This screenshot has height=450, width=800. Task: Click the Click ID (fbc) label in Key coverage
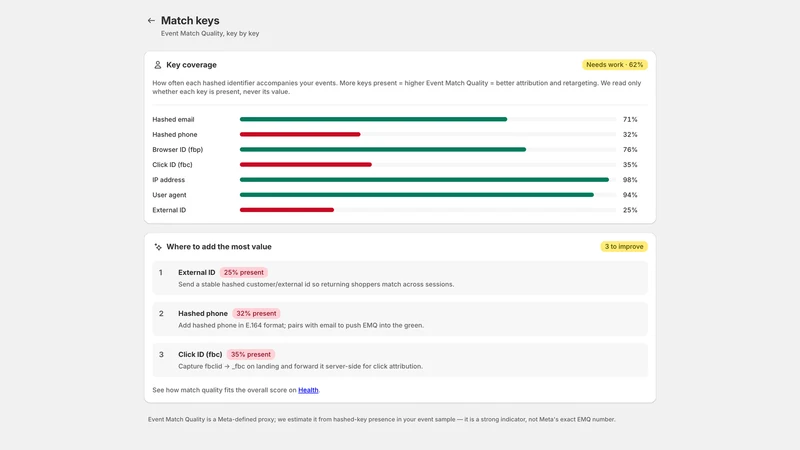point(172,165)
